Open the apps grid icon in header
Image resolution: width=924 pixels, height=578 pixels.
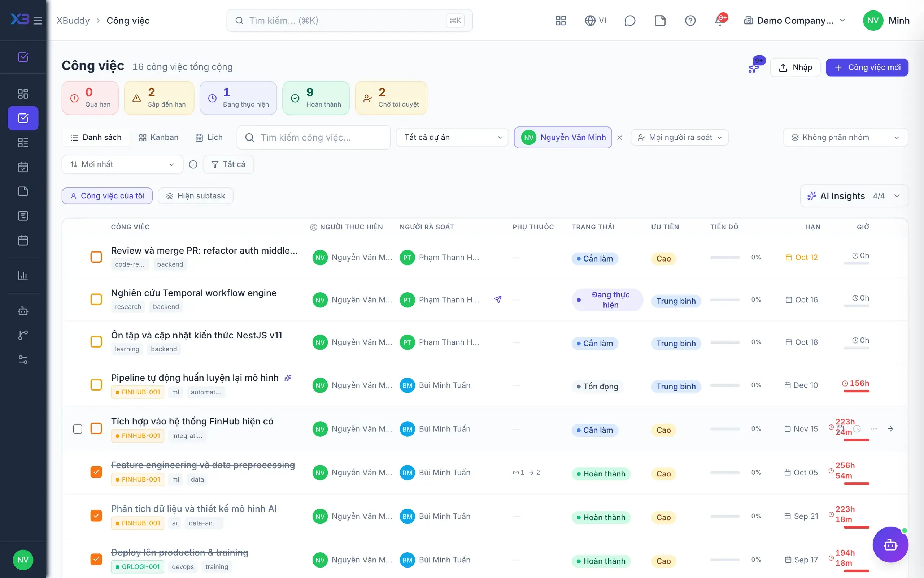click(x=561, y=20)
